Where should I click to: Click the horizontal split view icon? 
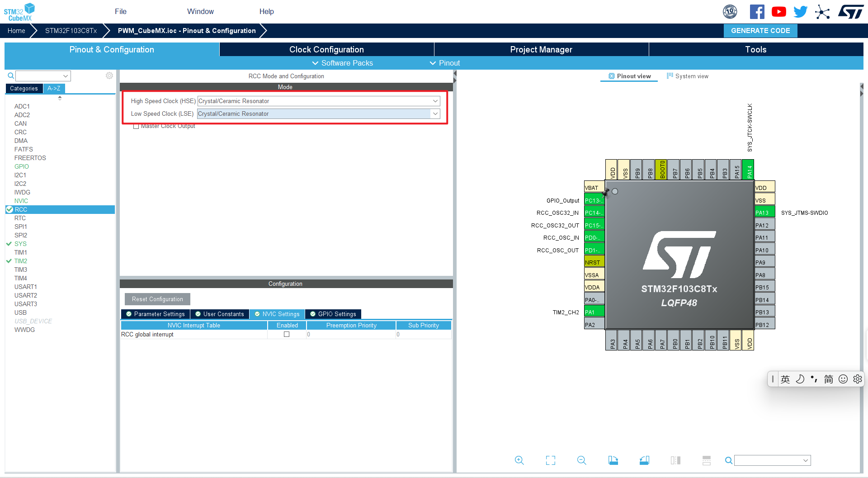point(707,460)
